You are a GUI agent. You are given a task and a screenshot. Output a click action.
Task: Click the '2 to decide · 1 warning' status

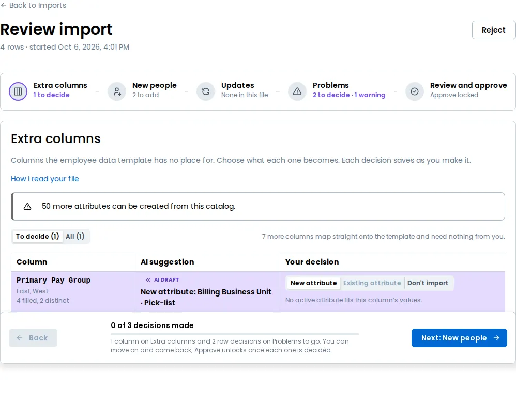coord(349,95)
